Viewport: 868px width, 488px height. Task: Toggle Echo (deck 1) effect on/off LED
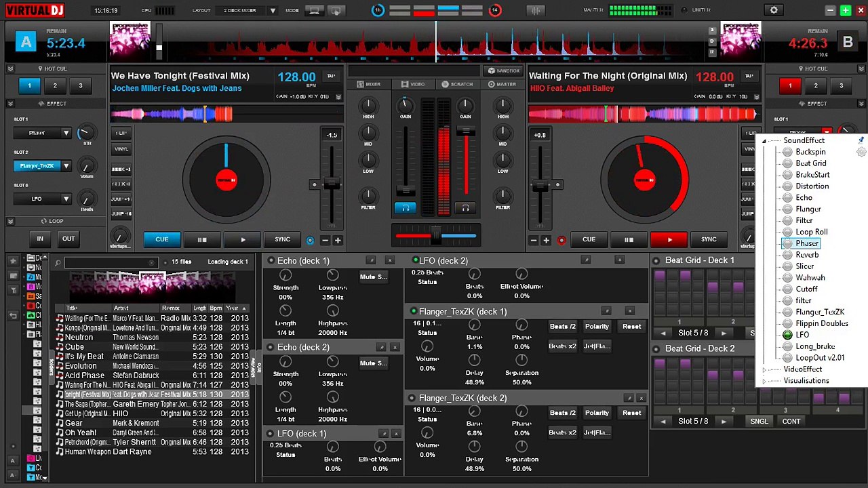pos(271,260)
